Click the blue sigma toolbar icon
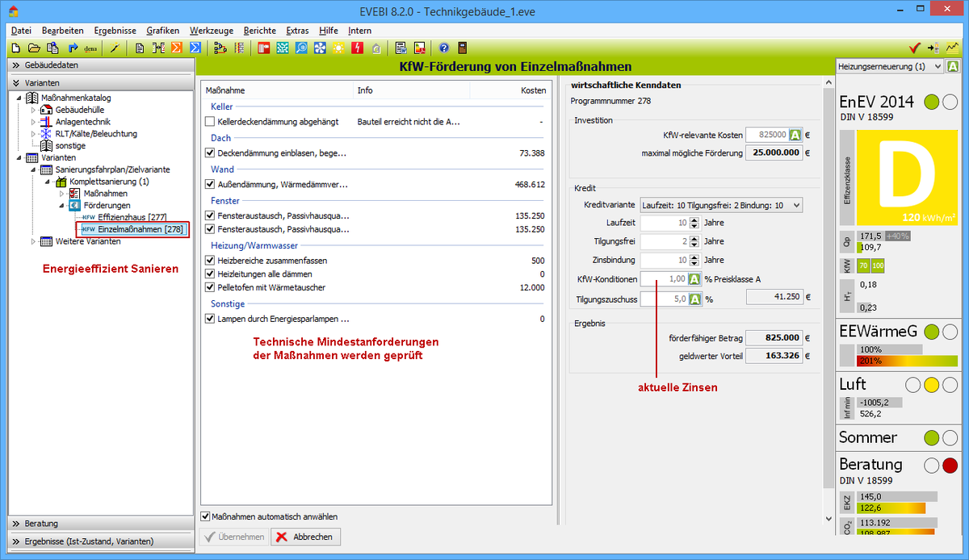The width and height of the screenshot is (969, 560). click(x=195, y=48)
